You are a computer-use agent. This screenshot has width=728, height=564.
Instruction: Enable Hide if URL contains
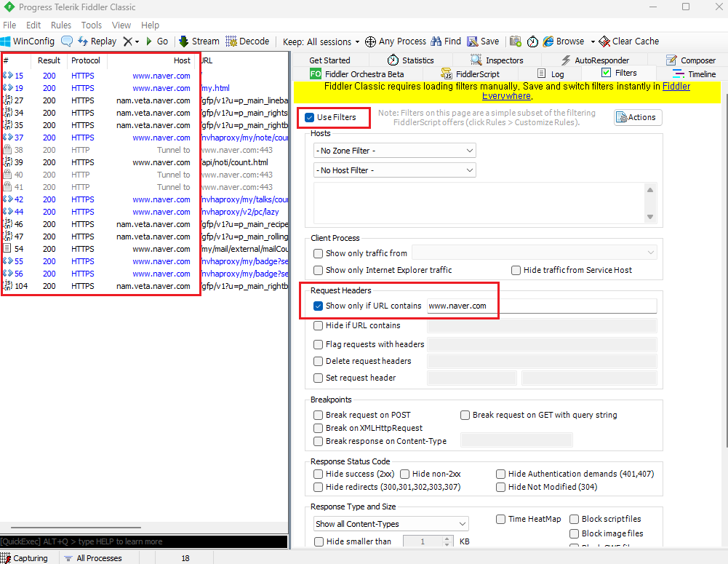click(318, 326)
